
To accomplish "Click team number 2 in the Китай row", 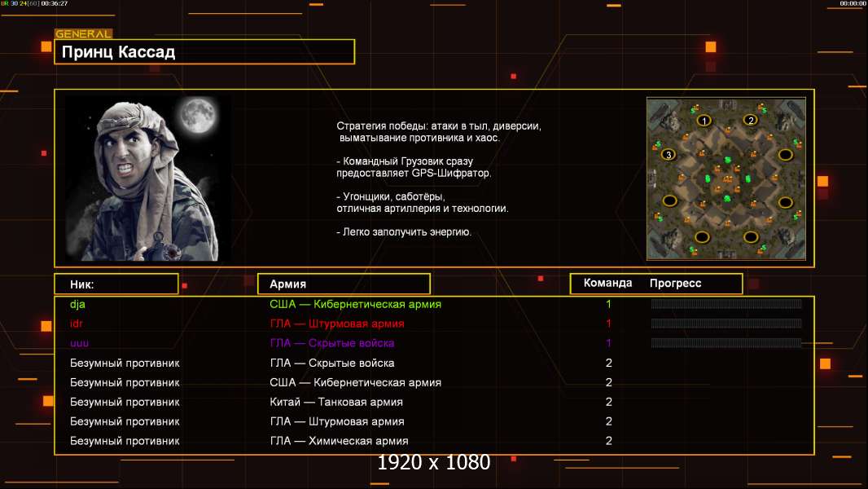I will pos(608,402).
